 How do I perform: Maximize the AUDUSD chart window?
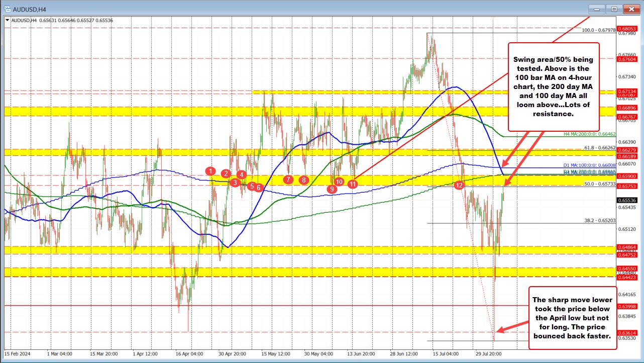pos(613,9)
